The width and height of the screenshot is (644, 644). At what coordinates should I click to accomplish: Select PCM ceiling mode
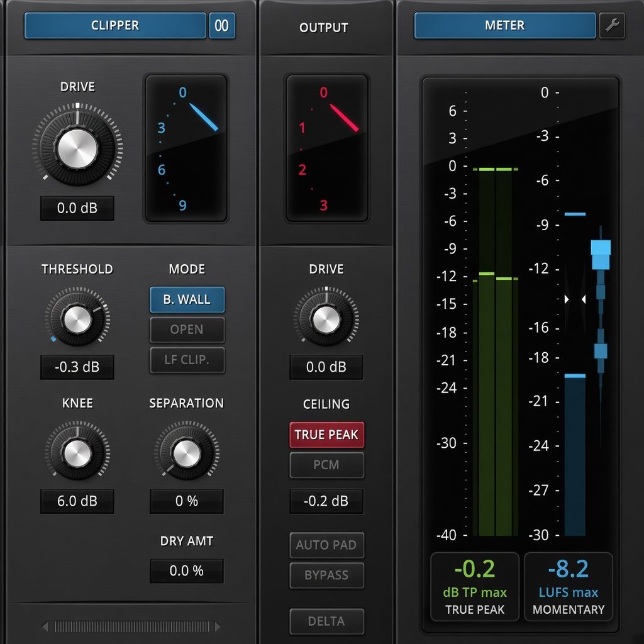[326, 465]
